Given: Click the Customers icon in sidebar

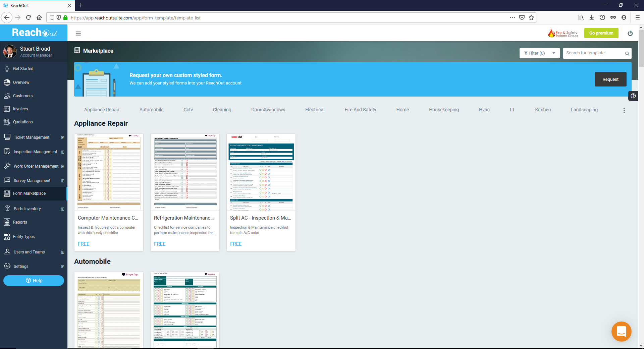Looking at the screenshot, I should [7, 96].
